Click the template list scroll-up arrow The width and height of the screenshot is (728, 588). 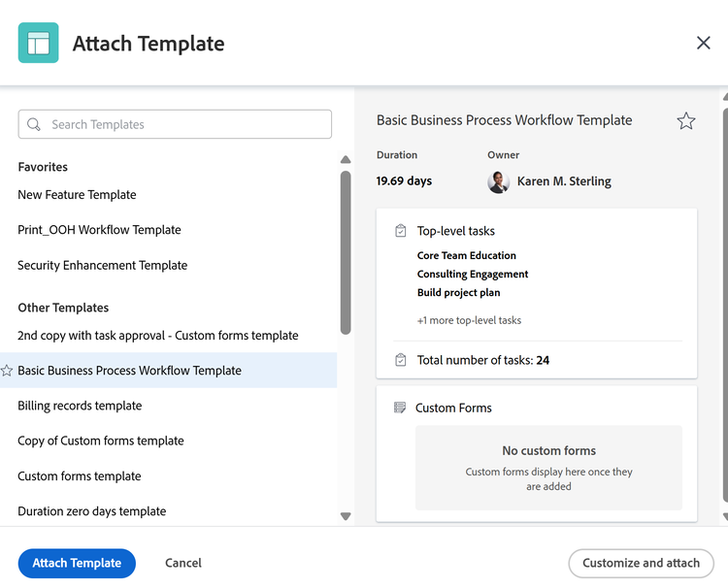(x=346, y=160)
